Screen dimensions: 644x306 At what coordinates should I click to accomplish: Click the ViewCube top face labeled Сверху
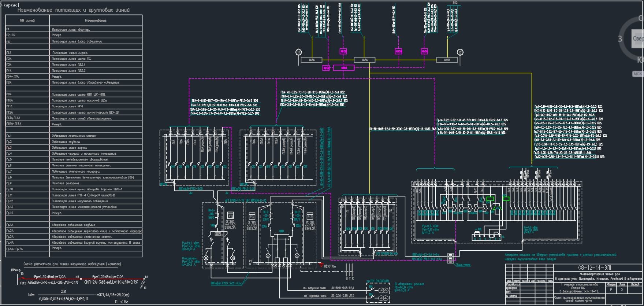[x=638, y=38]
